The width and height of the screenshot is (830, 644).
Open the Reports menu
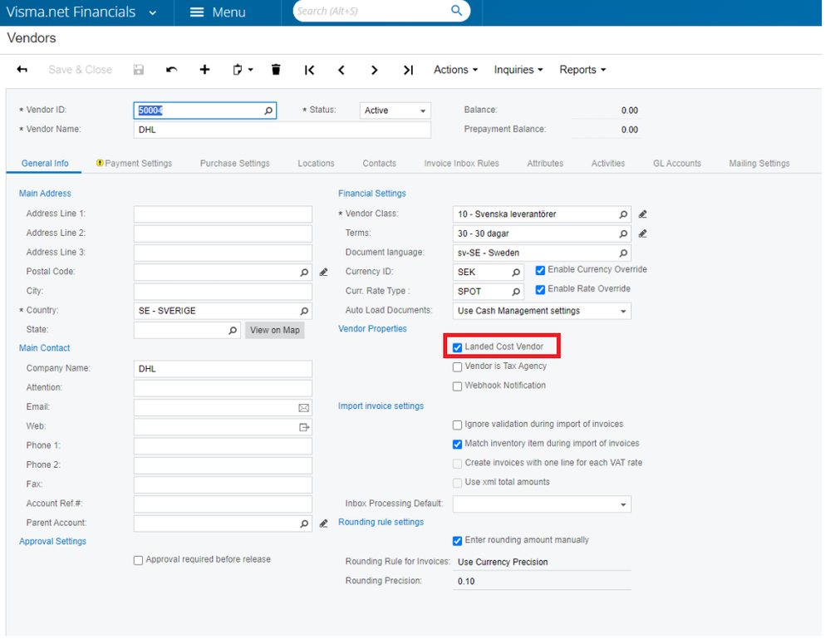click(582, 70)
